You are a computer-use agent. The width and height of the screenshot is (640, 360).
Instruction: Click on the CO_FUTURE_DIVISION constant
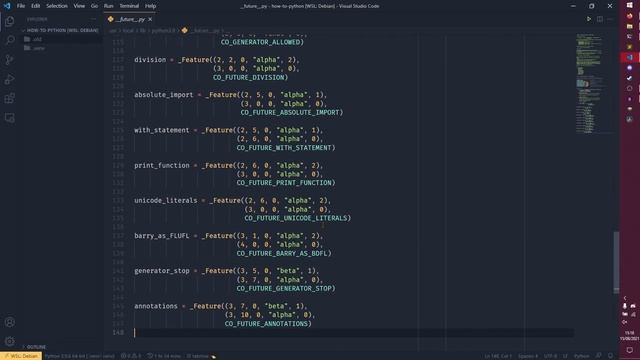tap(250, 78)
